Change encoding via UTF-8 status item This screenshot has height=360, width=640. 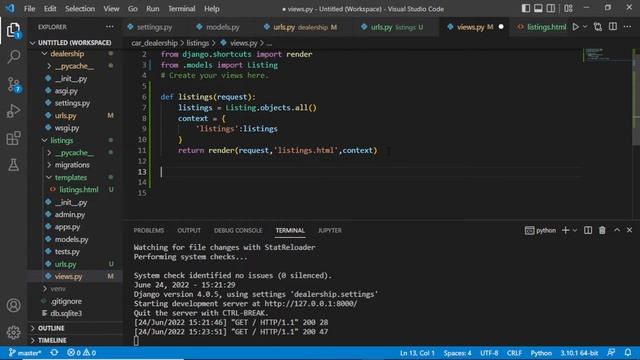(x=489, y=353)
